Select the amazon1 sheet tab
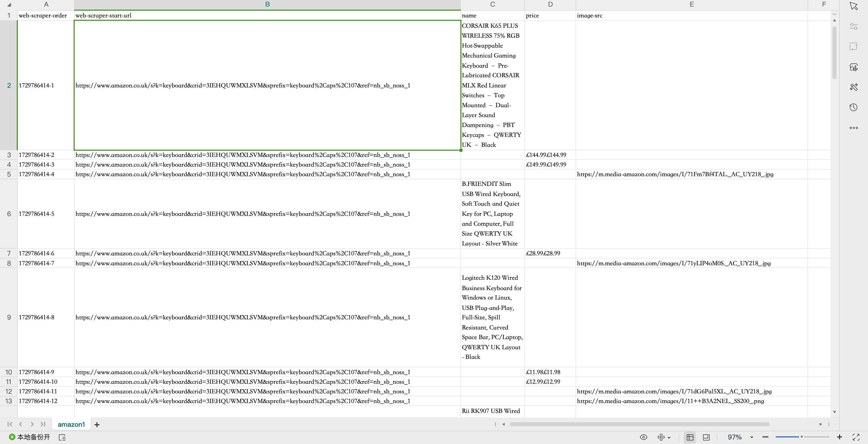Image resolution: width=868 pixels, height=444 pixels. tap(71, 424)
